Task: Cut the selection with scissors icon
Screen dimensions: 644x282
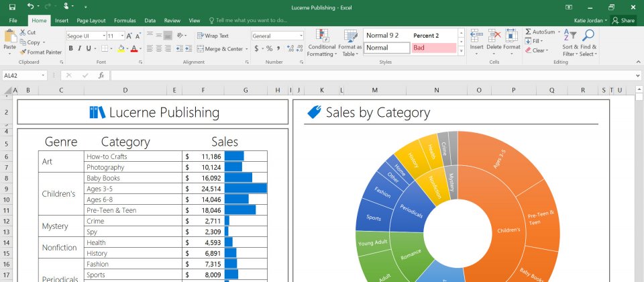Action: 22,32
